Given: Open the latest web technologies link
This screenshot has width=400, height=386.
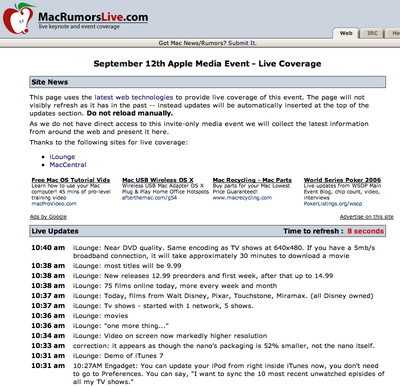Looking at the screenshot, I should [x=134, y=97].
